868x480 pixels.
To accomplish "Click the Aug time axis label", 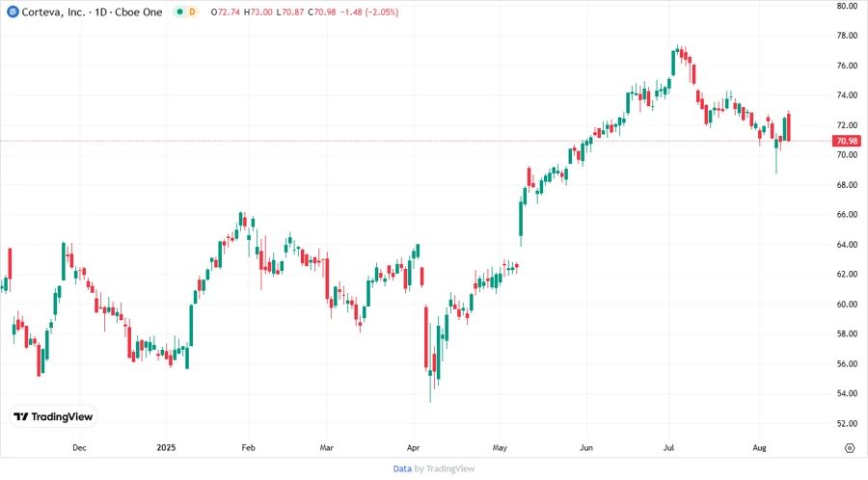I will (759, 447).
